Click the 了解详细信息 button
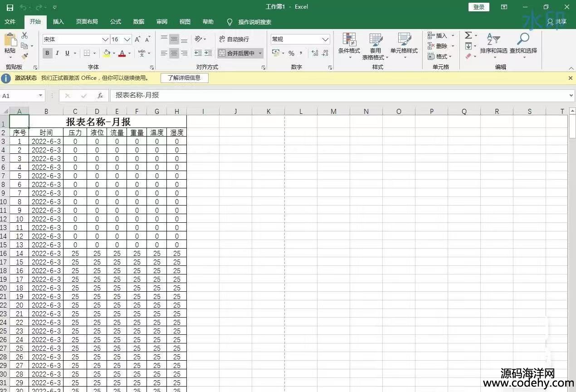Screen dimensions: 576x392 click(x=184, y=78)
